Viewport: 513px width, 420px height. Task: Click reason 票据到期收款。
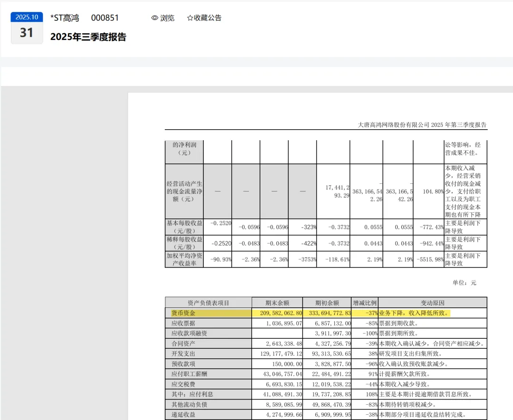[399, 323]
